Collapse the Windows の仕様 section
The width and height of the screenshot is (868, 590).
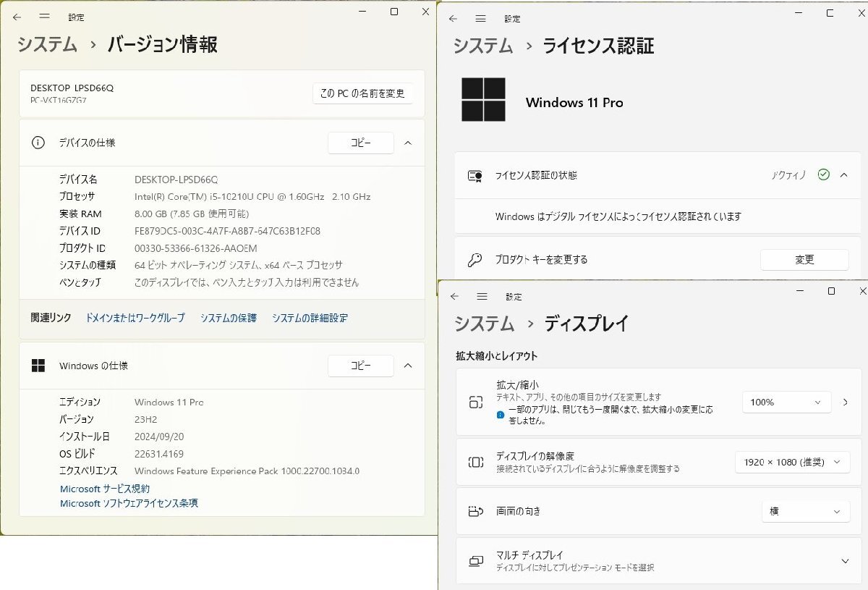pyautogui.click(x=407, y=366)
